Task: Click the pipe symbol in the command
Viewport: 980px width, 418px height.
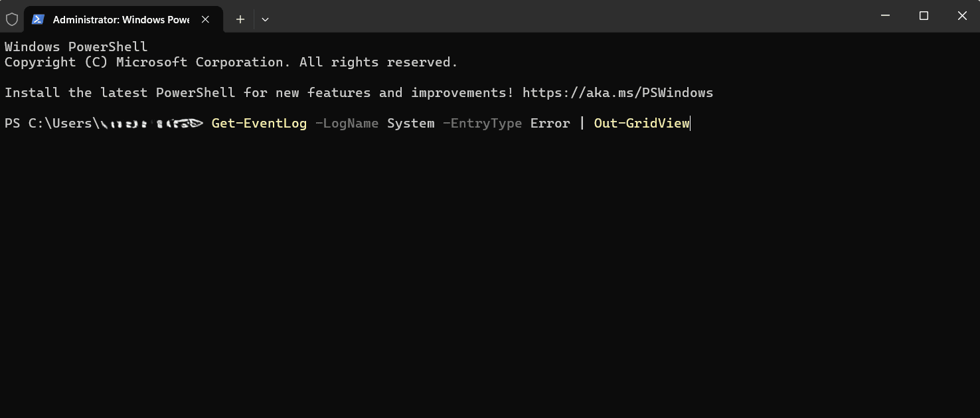Action: [x=582, y=123]
